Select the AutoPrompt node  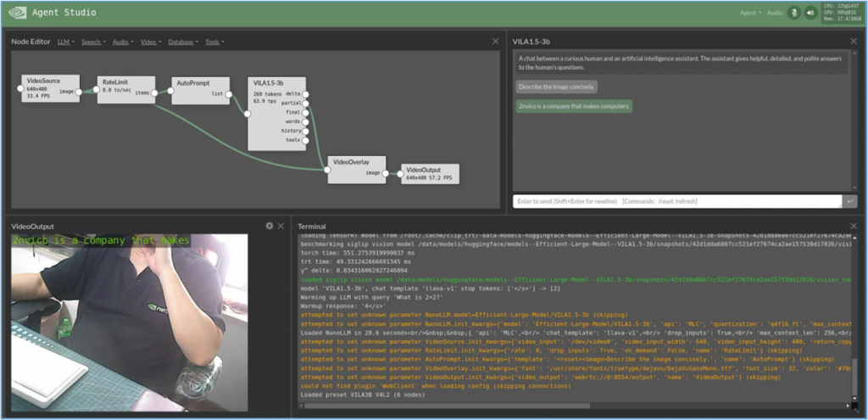coord(200,90)
